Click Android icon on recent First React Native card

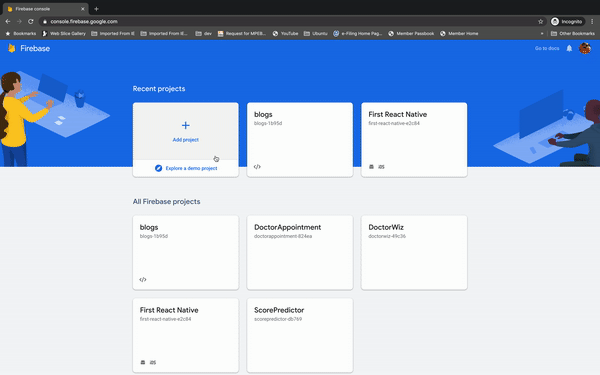click(x=371, y=166)
